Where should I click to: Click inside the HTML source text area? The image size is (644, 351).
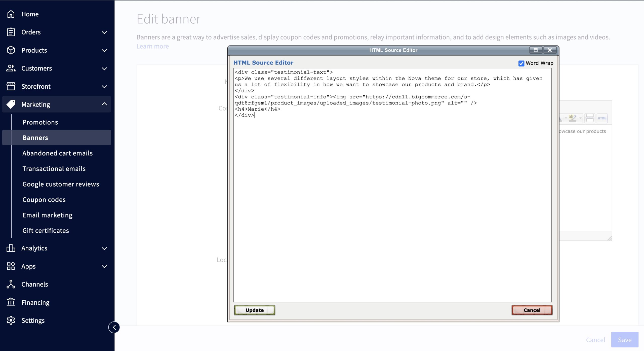coord(392,201)
